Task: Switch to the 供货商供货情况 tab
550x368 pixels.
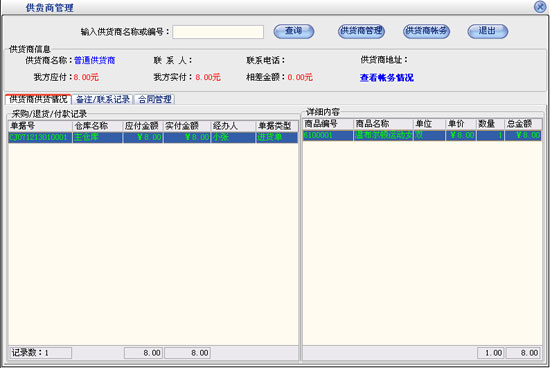Action: pyautogui.click(x=38, y=99)
